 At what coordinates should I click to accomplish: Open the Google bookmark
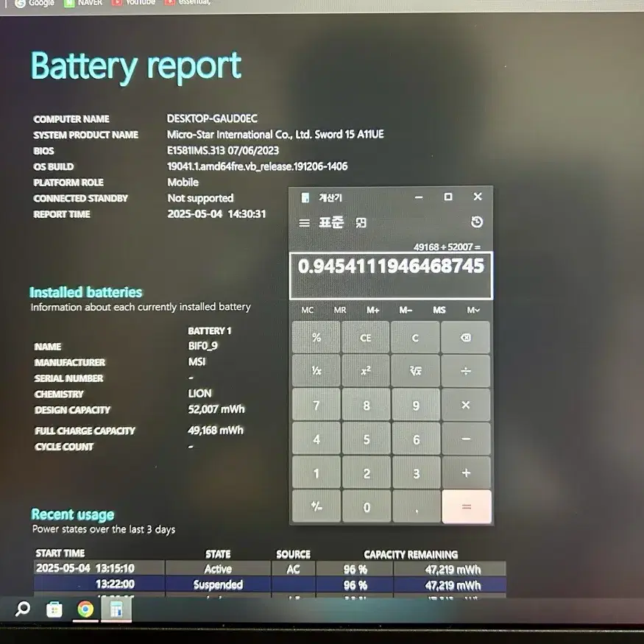tap(35, 3)
